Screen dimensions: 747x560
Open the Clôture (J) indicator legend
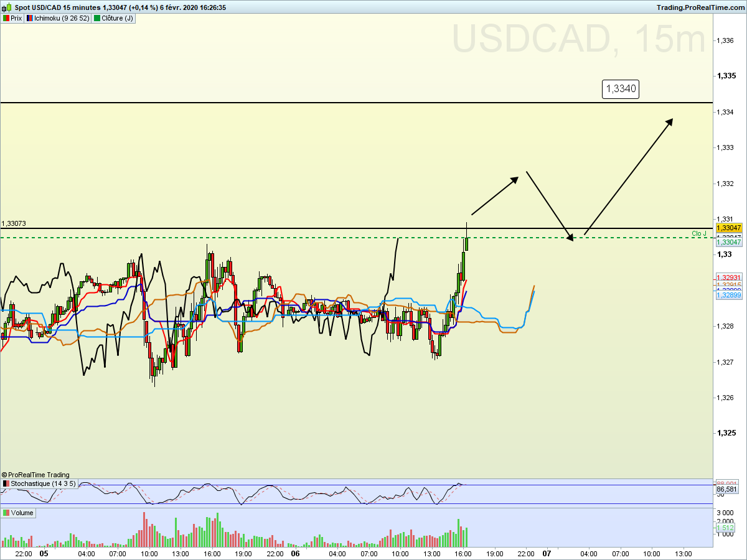[x=113, y=18]
